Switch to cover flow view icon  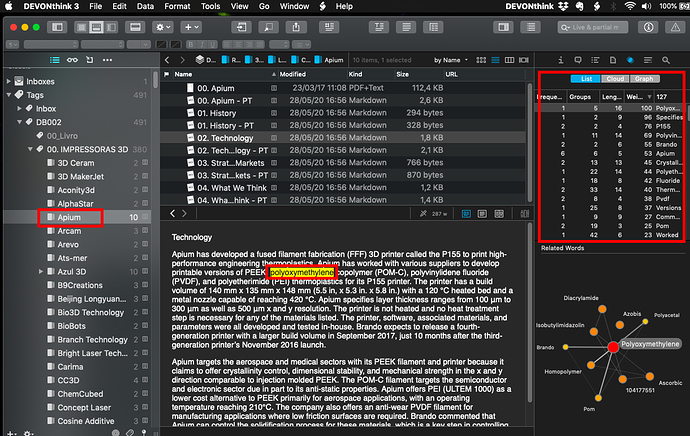pyautogui.click(x=524, y=60)
